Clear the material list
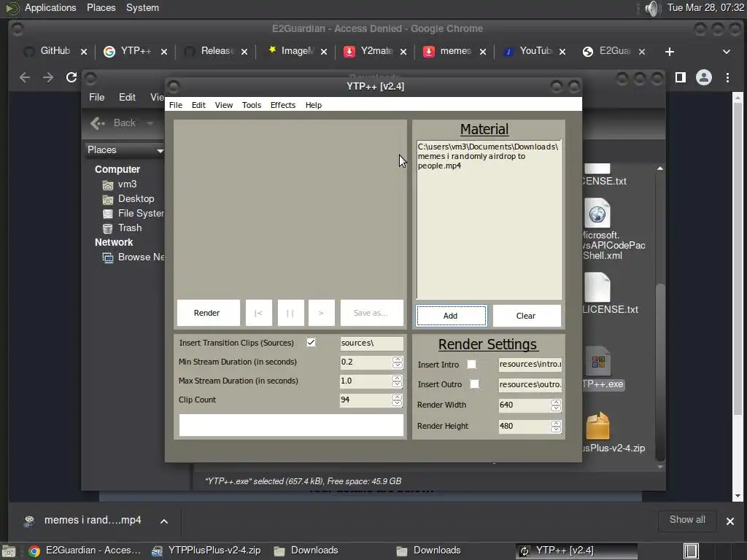 pyautogui.click(x=527, y=316)
